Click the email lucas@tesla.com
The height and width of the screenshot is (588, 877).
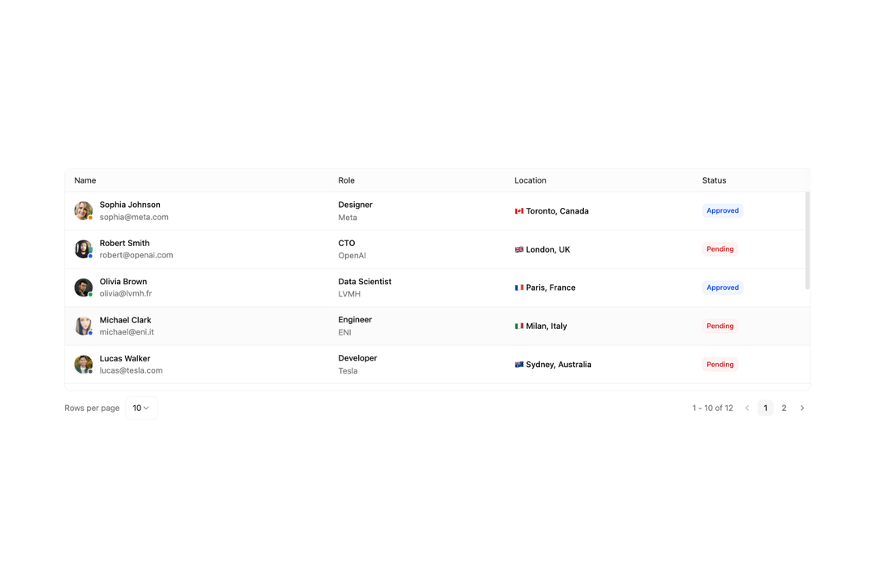(131, 370)
